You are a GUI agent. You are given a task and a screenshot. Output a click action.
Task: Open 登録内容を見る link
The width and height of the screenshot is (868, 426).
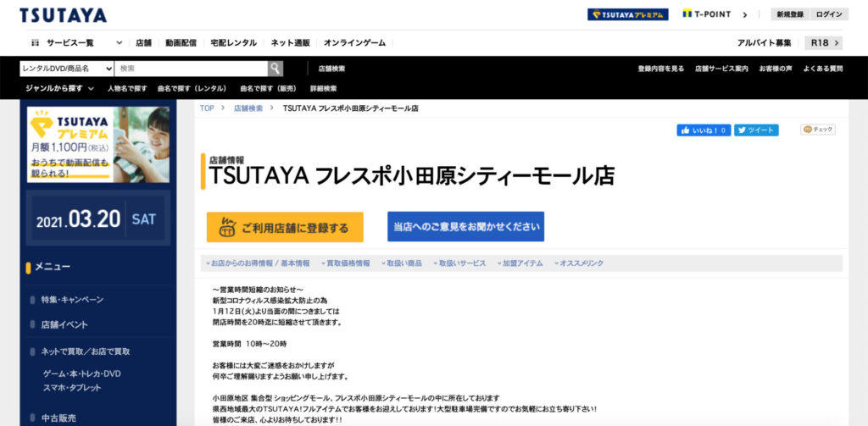tap(661, 69)
